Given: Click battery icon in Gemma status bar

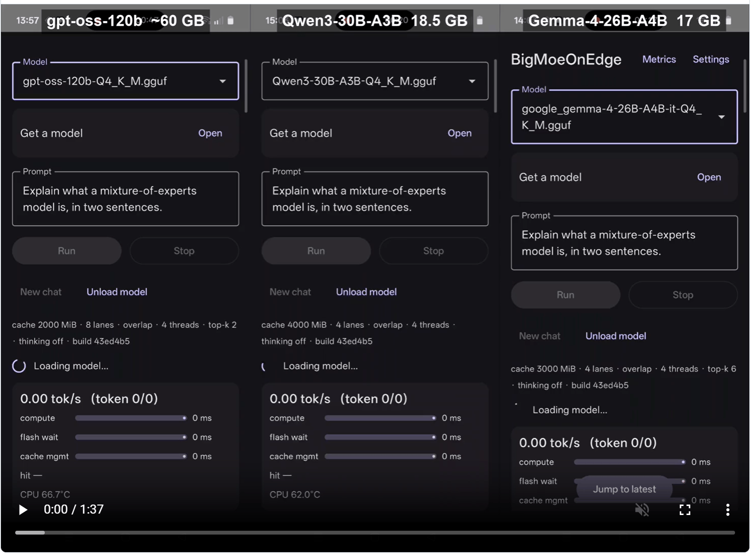Looking at the screenshot, I should tap(728, 20).
